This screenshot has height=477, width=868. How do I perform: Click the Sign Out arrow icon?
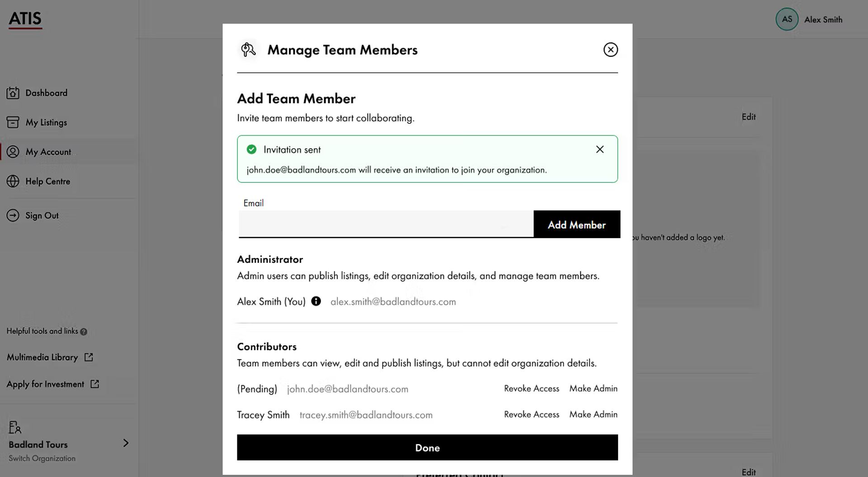(x=13, y=215)
